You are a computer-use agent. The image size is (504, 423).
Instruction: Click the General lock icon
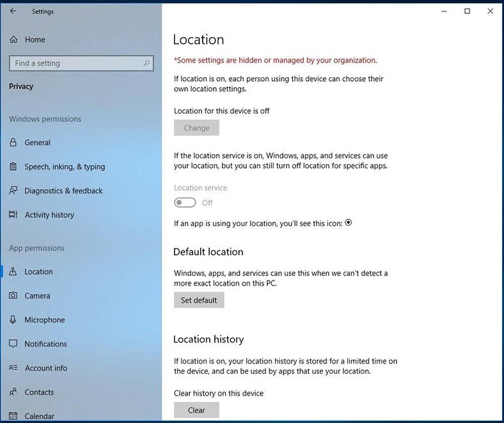coord(13,142)
